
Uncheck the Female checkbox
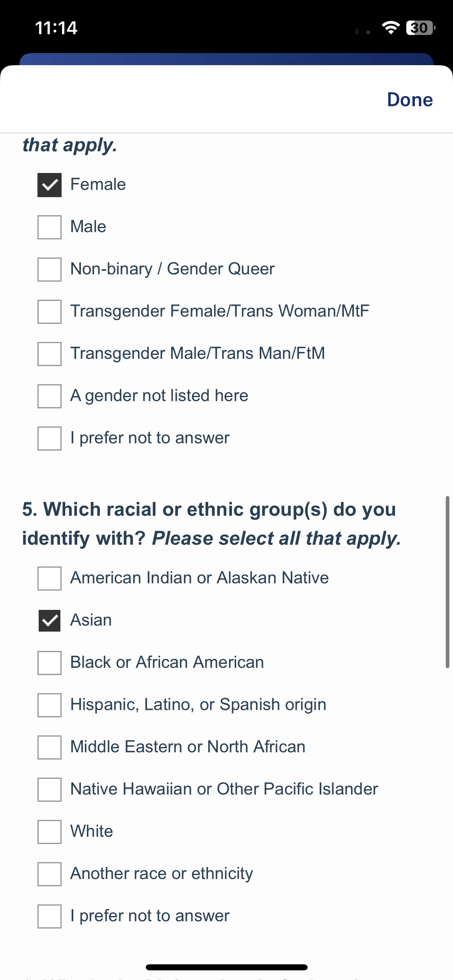click(x=50, y=185)
